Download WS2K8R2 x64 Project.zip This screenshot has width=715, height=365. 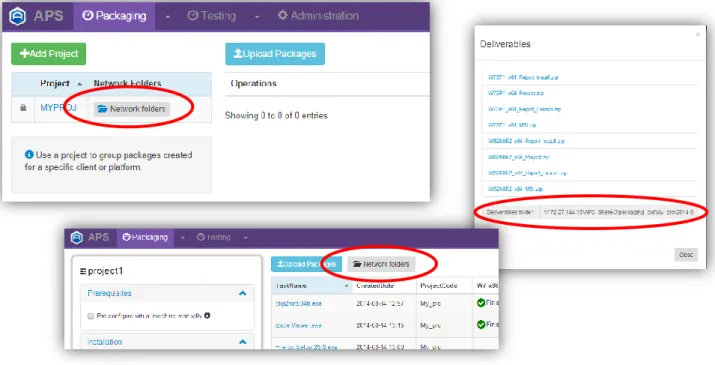[x=518, y=157]
